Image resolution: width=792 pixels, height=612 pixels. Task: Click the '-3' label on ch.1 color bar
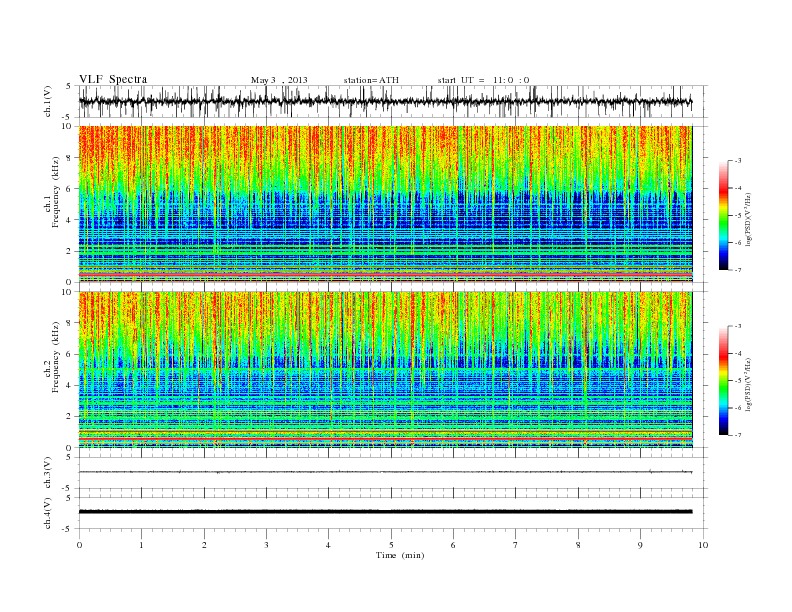tap(738, 161)
